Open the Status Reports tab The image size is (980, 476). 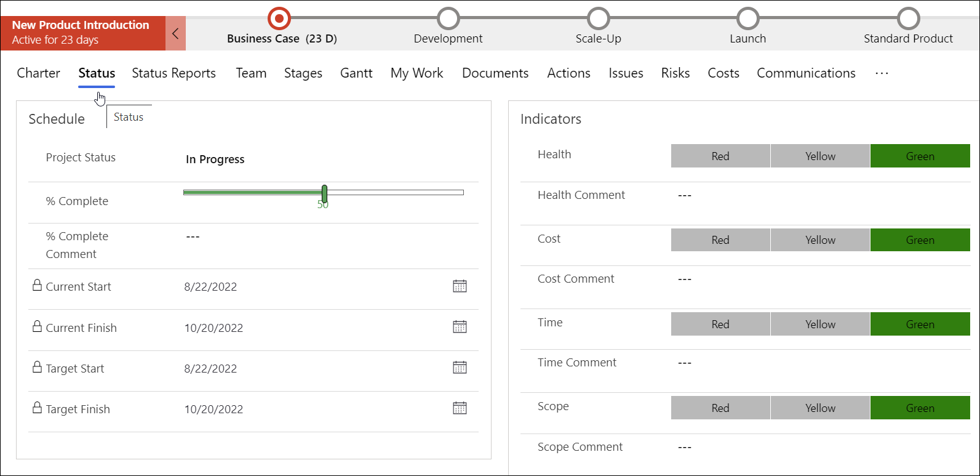[173, 73]
